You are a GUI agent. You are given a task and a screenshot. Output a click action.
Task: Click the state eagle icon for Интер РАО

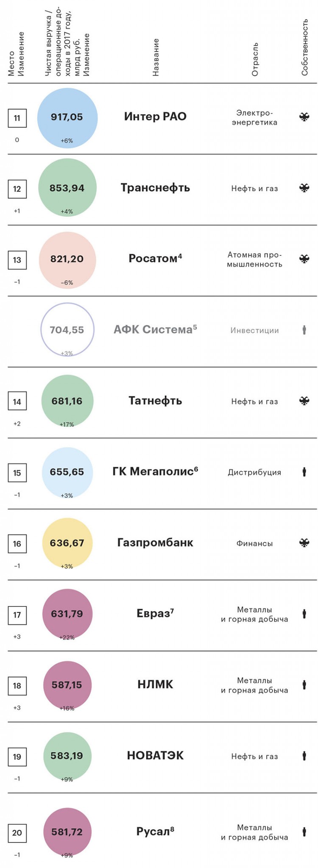304,117
